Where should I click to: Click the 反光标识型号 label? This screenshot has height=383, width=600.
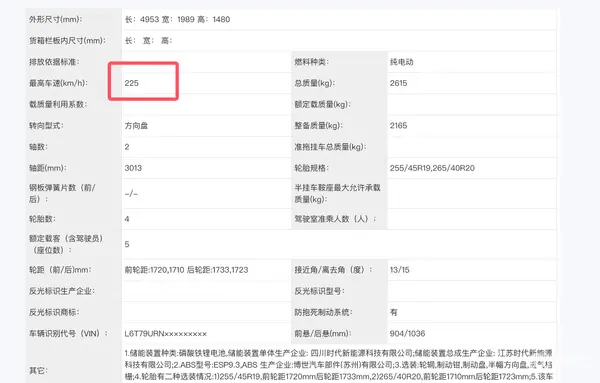click(x=320, y=291)
